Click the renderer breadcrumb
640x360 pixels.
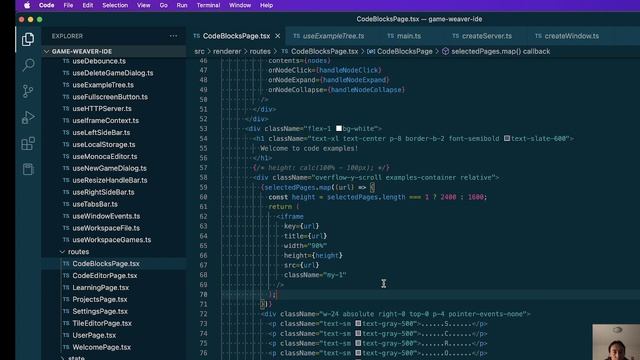[227, 51]
